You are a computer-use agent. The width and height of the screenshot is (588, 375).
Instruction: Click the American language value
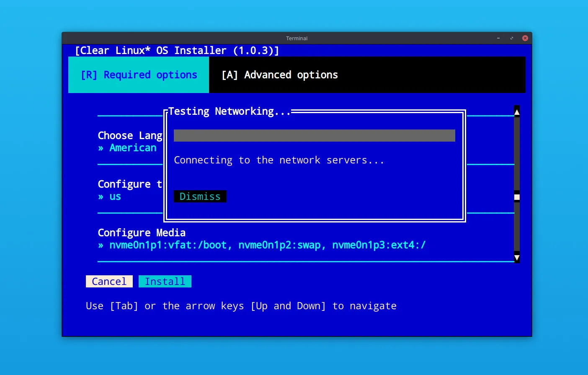pyautogui.click(x=133, y=148)
